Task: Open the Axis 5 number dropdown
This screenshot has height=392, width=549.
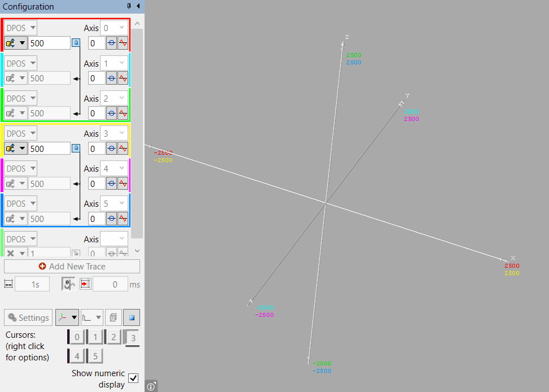Action: point(114,203)
